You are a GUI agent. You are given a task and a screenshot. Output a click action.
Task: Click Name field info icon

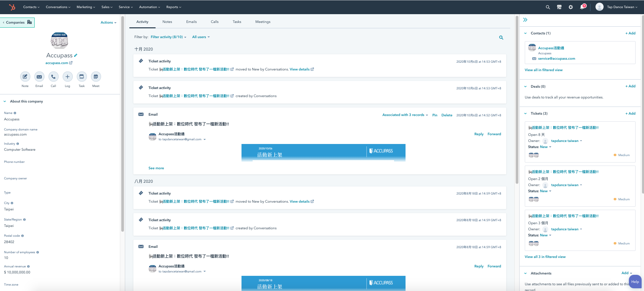15,113
